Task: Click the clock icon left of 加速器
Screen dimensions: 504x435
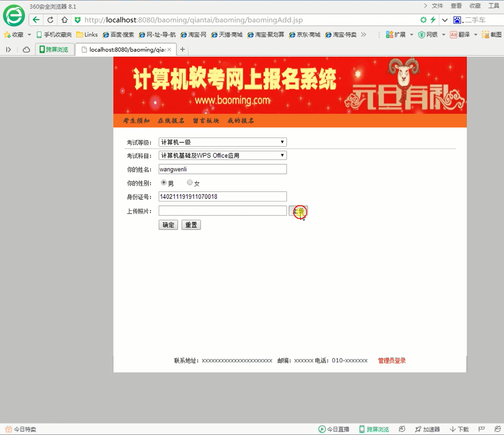Action: (x=402, y=429)
